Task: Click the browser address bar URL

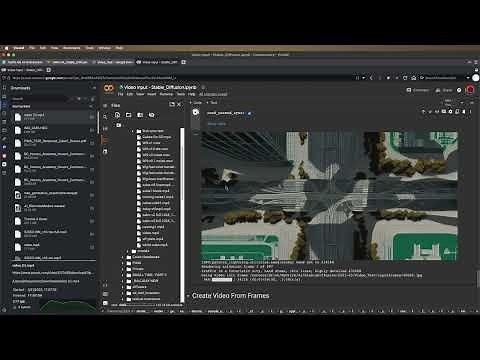Action: tap(94, 78)
